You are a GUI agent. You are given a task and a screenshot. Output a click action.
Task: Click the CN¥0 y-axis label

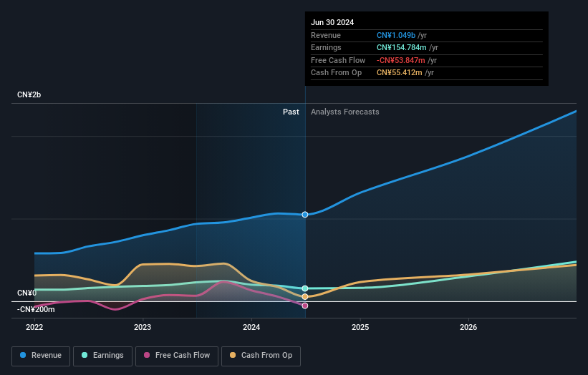26,293
